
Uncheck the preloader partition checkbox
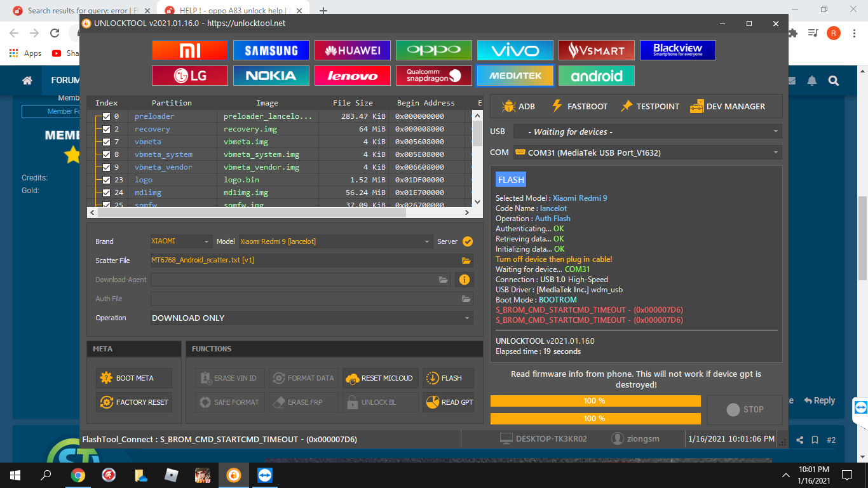pyautogui.click(x=106, y=116)
